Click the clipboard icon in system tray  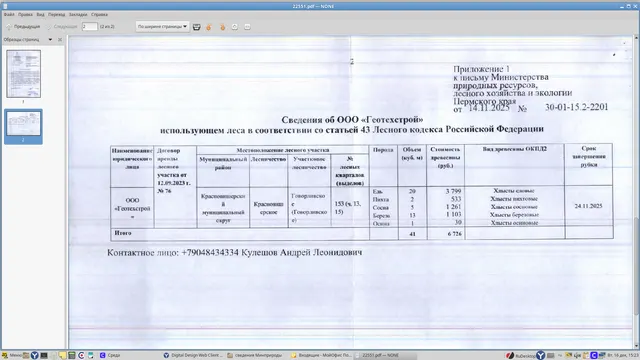pyautogui.click(x=586, y=356)
